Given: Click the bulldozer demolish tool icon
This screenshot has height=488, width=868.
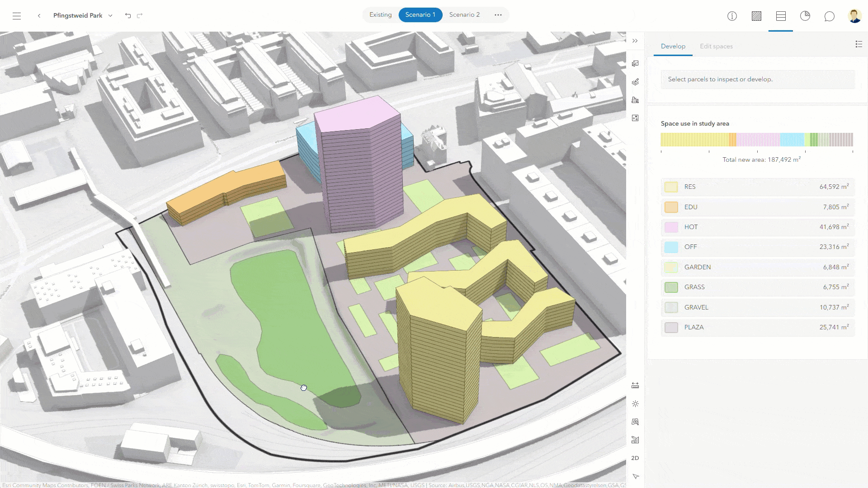Looking at the screenshot, I should [635, 100].
